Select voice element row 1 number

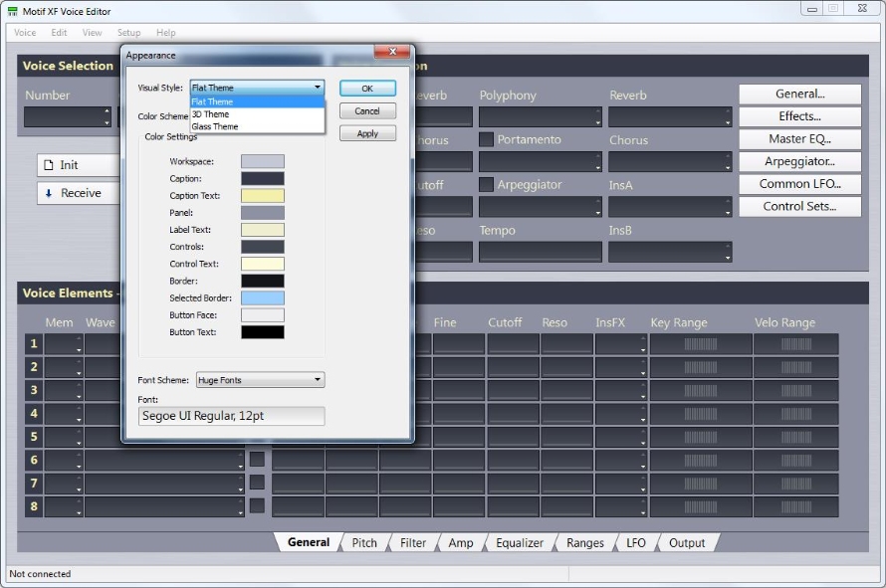(34, 344)
